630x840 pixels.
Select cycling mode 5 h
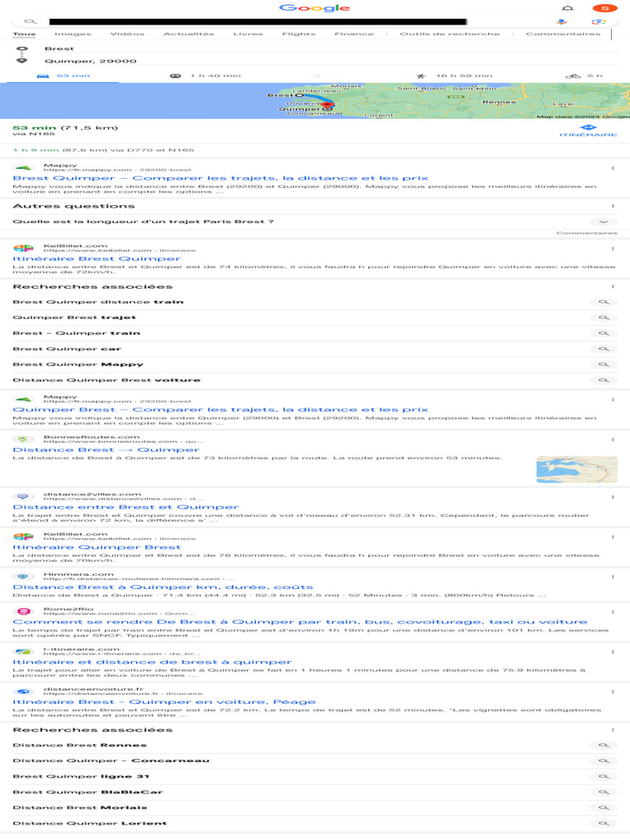coord(584,76)
